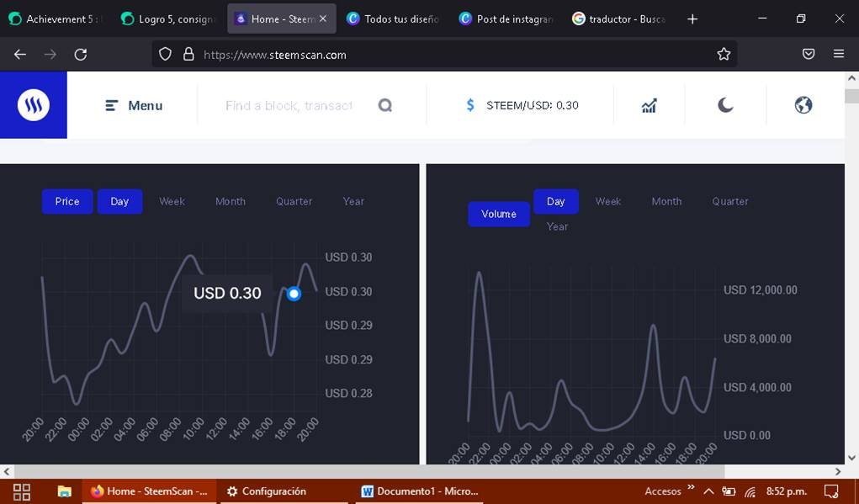The width and height of the screenshot is (859, 504).
Task: Open File Explorer from taskbar
Action: tap(65, 491)
